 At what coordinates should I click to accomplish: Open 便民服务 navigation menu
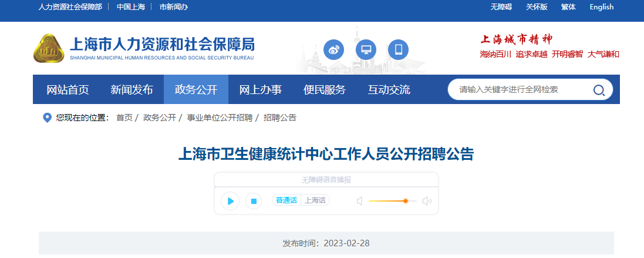click(x=325, y=90)
